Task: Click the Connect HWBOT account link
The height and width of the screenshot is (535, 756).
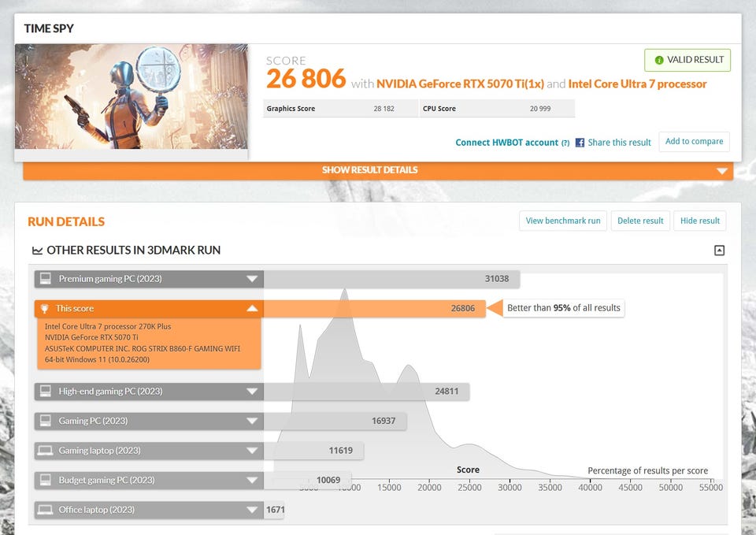Action: (x=506, y=143)
